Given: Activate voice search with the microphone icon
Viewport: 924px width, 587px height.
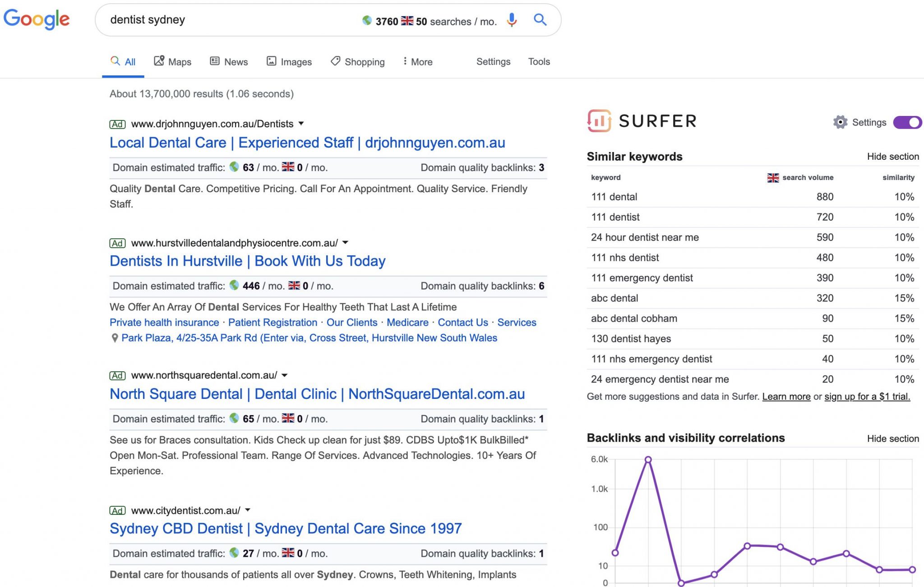Looking at the screenshot, I should [511, 20].
